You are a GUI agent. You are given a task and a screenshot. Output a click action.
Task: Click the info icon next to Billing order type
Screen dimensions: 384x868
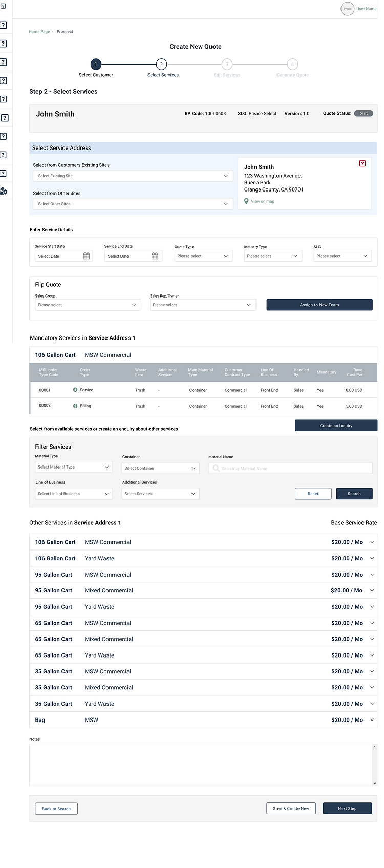point(75,406)
